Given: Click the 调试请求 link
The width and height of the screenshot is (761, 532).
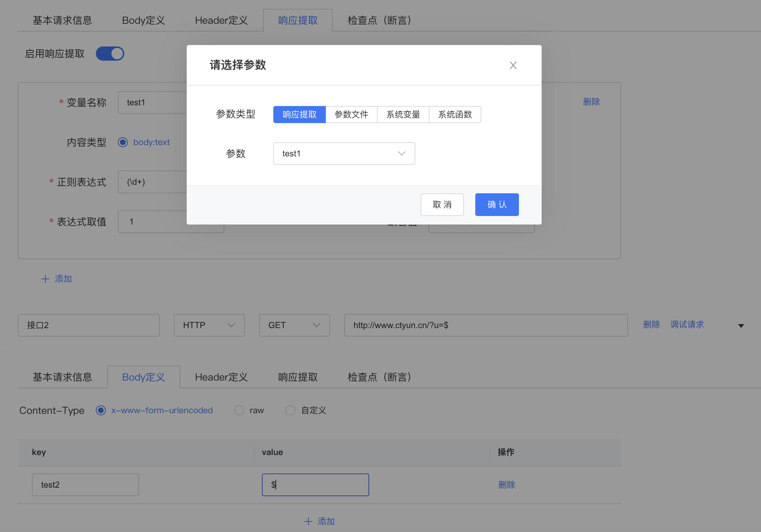Looking at the screenshot, I should pyautogui.click(x=687, y=325).
